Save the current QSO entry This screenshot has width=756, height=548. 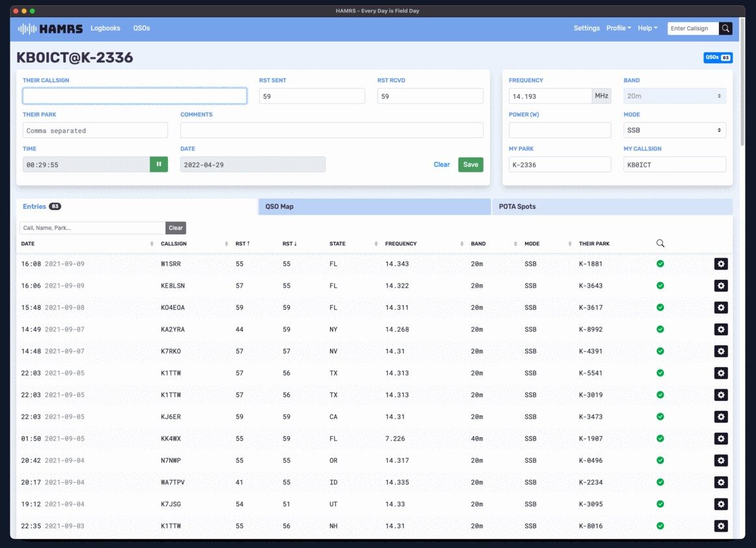pyautogui.click(x=470, y=164)
